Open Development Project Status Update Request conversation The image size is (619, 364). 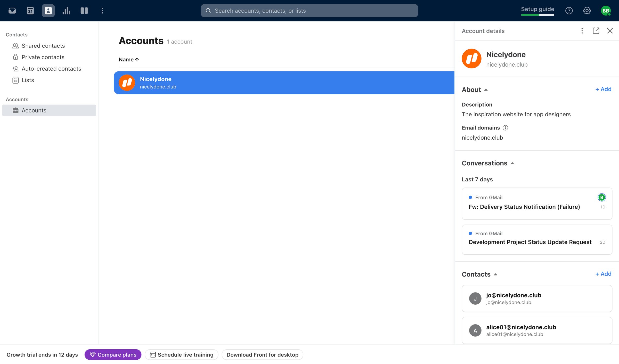tap(537, 240)
